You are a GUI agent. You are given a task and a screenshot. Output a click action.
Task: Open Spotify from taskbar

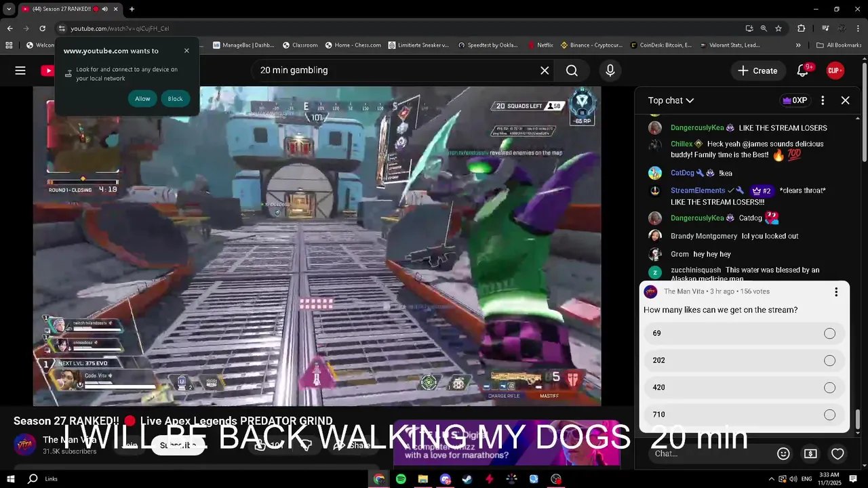coord(401,479)
